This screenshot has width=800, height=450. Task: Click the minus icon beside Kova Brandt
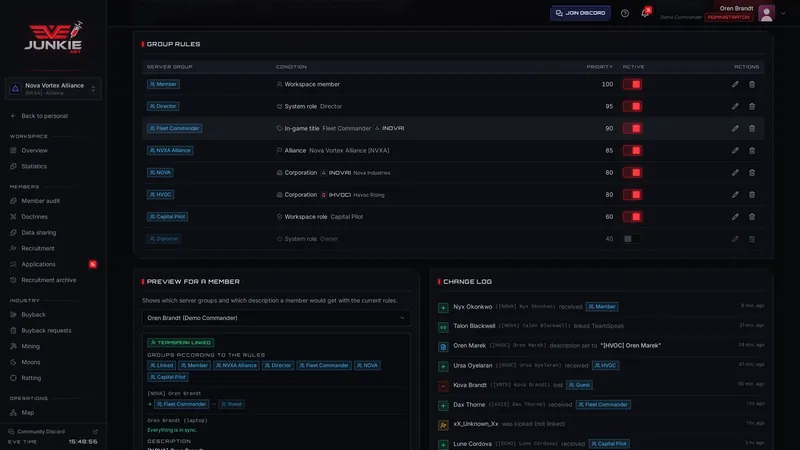pos(443,386)
